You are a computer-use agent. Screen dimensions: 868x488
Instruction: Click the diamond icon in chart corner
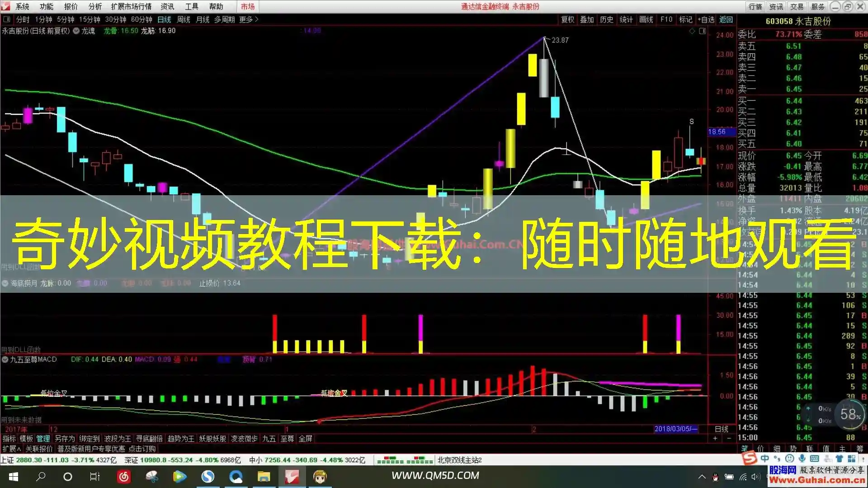692,31
